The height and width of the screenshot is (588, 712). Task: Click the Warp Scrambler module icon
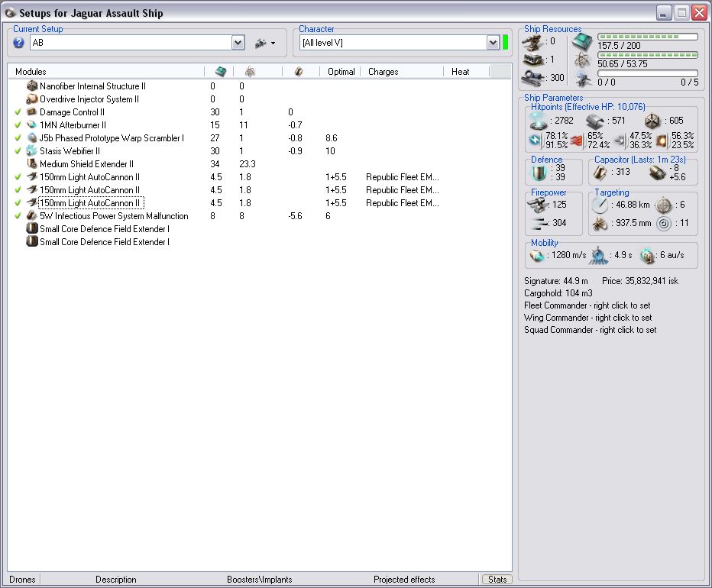click(32, 138)
